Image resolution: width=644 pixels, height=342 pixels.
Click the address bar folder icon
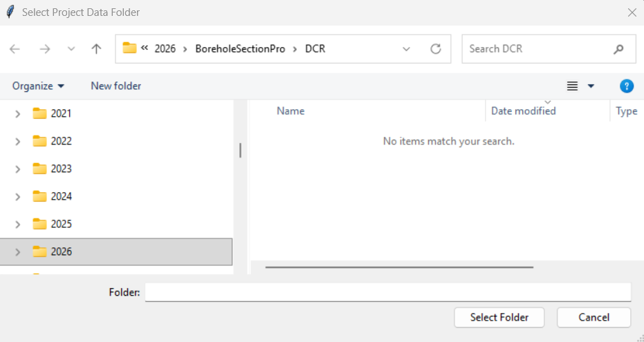point(129,48)
